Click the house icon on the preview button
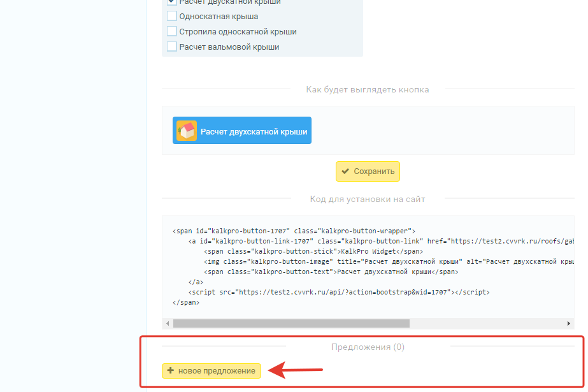The image size is (588, 392). coord(187,131)
